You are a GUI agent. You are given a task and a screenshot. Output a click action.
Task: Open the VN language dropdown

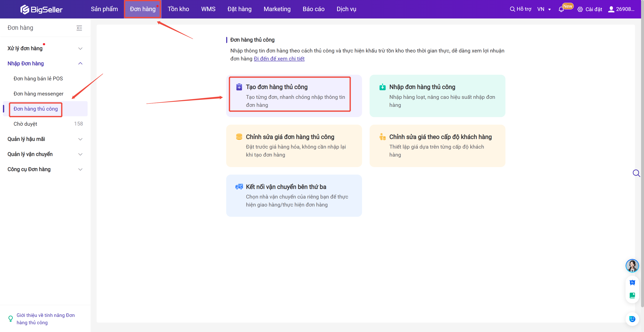click(x=544, y=9)
